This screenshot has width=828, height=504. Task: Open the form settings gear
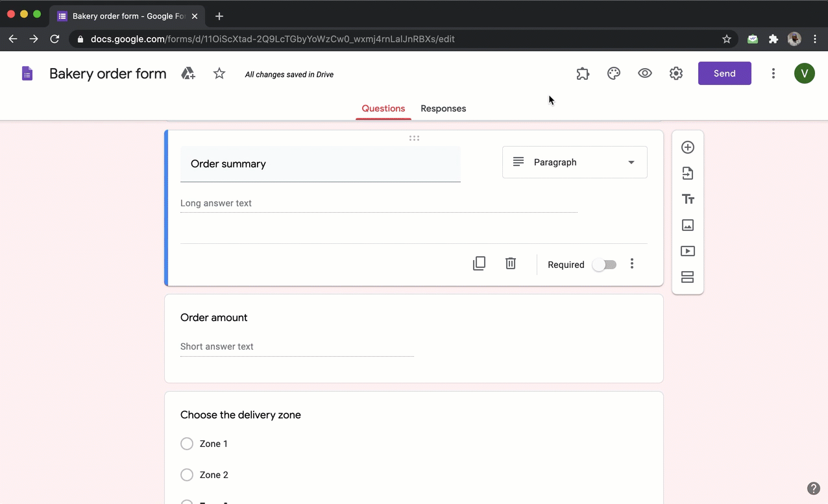(676, 73)
